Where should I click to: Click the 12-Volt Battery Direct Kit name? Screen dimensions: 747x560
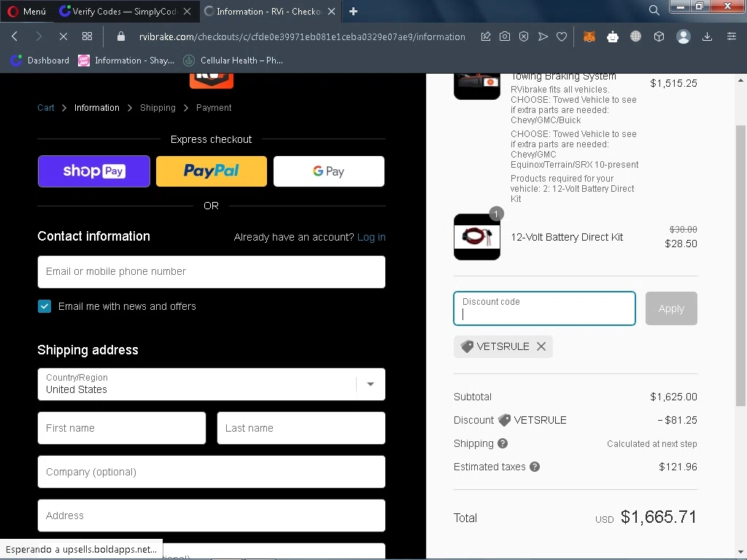[x=567, y=237]
